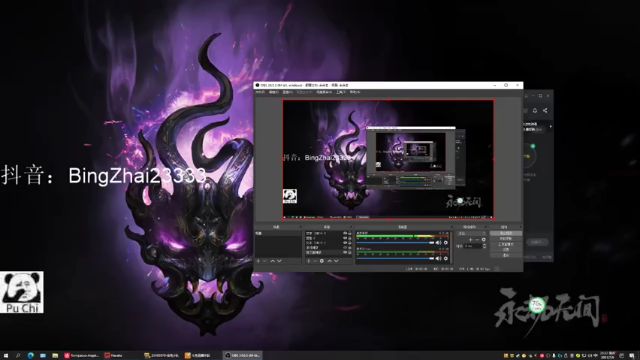
Task: Add a new scene with the Scenes plus icon
Action: click(258, 261)
